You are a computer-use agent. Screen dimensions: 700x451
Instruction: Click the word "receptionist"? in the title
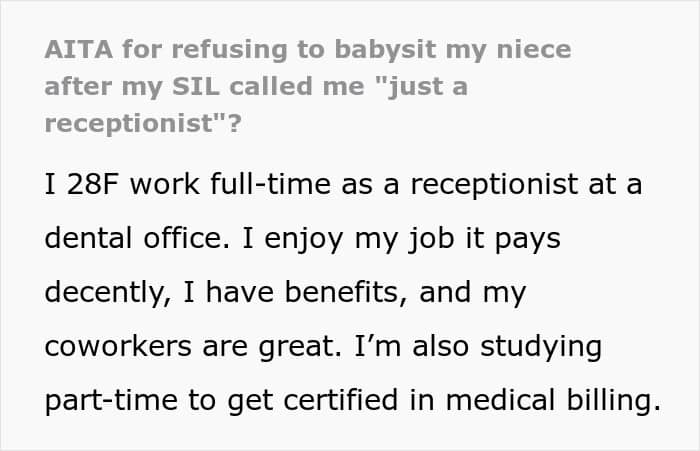coord(143,124)
